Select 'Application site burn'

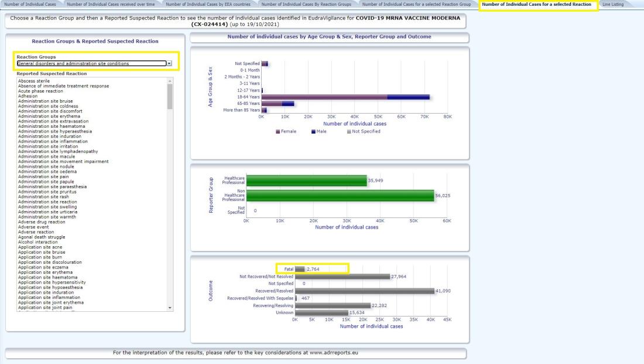[x=40, y=257]
